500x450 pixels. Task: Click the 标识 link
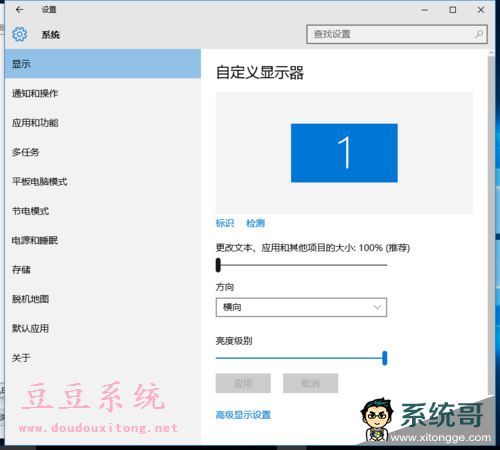pyautogui.click(x=225, y=223)
